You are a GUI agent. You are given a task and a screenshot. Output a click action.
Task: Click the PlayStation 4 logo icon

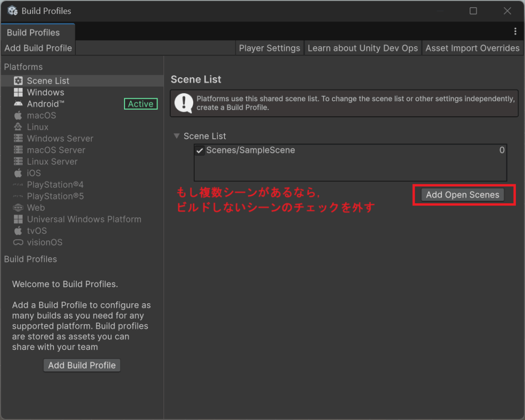point(18,184)
